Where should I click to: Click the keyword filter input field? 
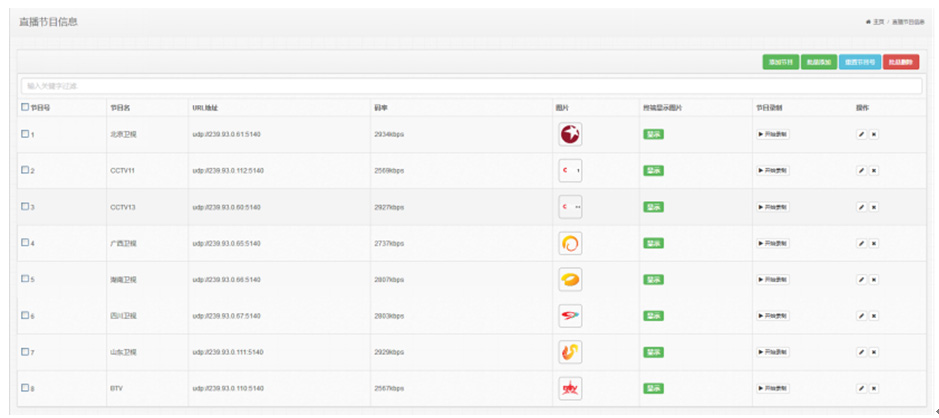[470, 86]
